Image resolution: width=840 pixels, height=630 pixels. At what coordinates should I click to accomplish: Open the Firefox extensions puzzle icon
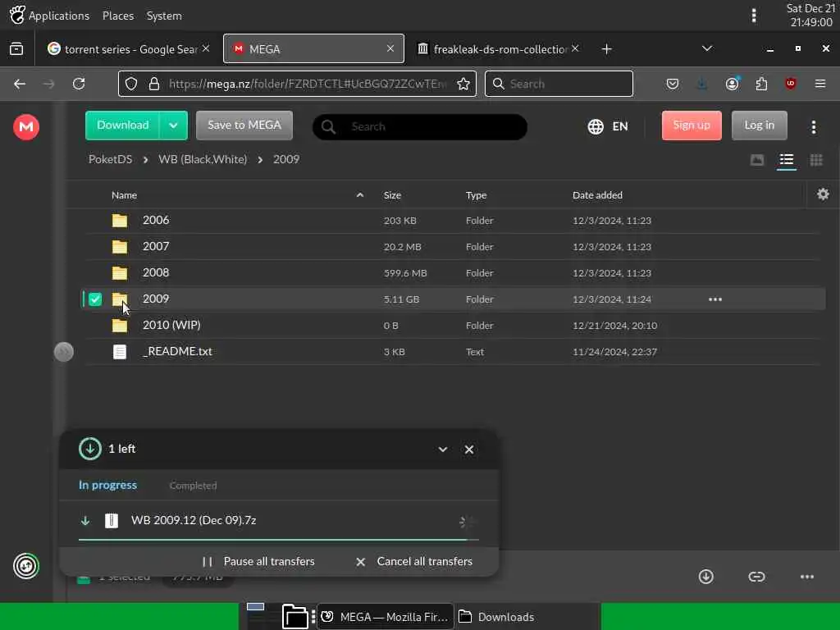pos(761,84)
